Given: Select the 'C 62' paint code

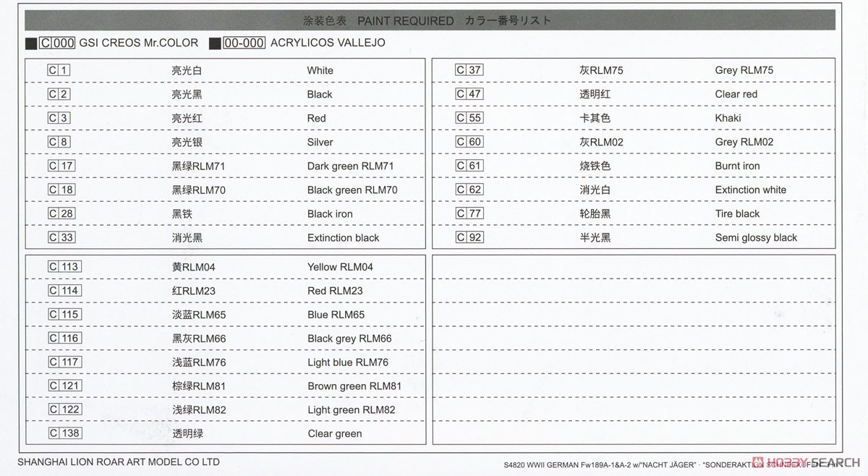Looking at the screenshot, I should (469, 190).
